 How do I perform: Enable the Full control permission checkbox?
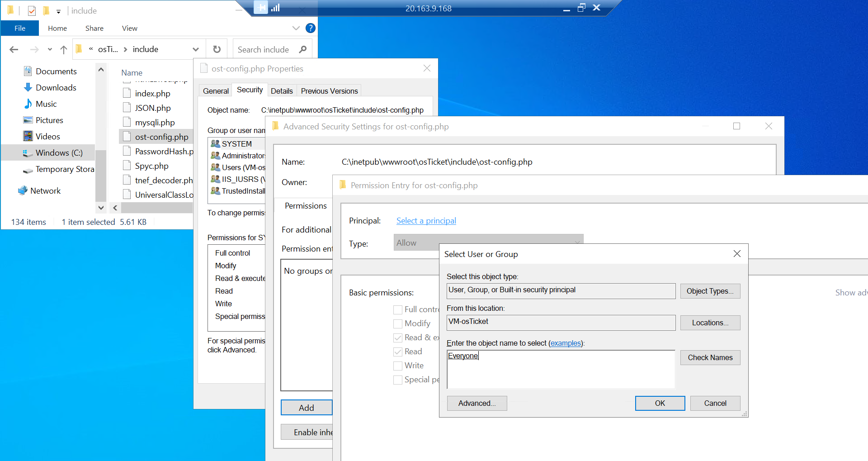click(398, 309)
